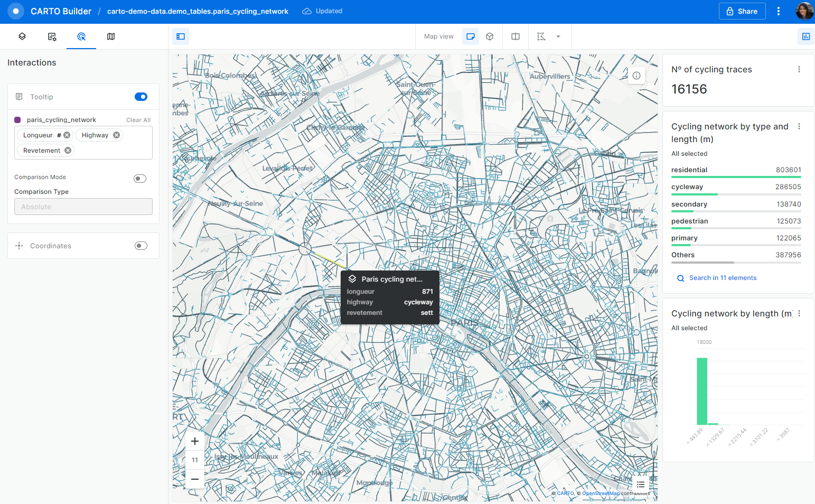Enable Comparison Mode switch
The image size is (815, 504).
pyautogui.click(x=140, y=179)
